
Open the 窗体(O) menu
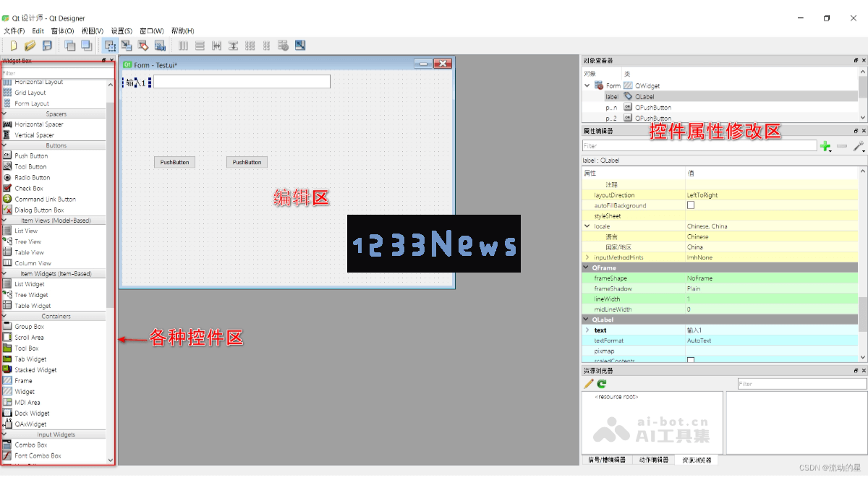click(62, 31)
